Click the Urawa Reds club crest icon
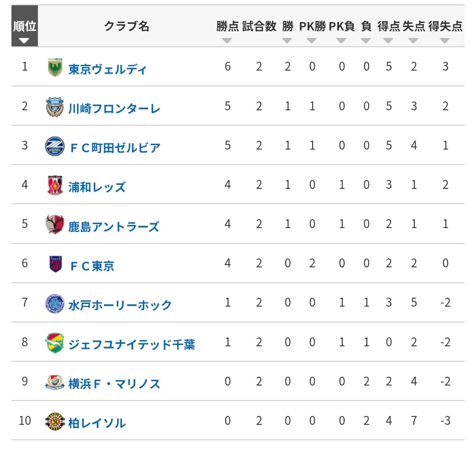 click(x=56, y=185)
